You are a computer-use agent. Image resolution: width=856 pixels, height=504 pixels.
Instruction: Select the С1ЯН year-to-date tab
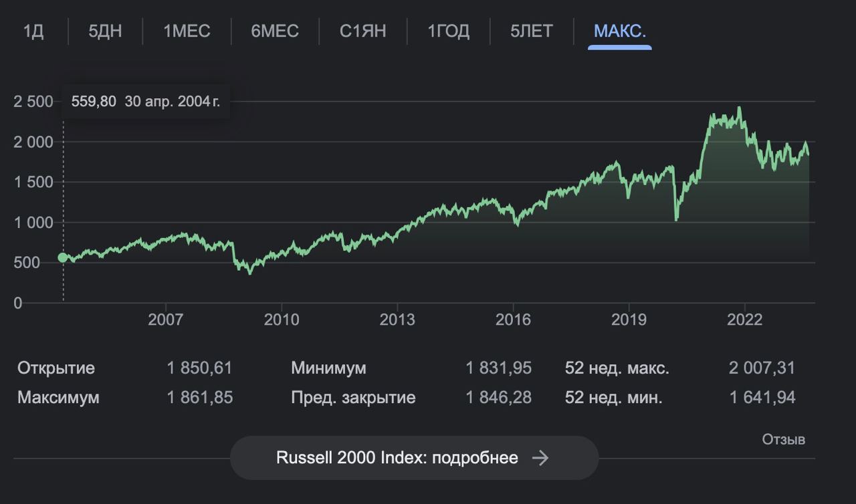362,31
